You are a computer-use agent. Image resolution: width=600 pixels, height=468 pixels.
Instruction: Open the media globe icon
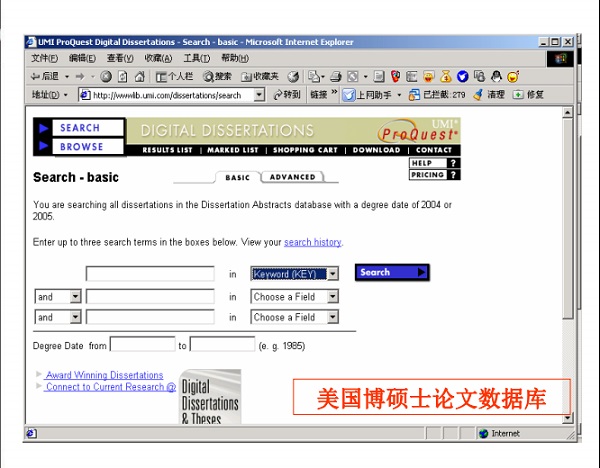click(293, 77)
